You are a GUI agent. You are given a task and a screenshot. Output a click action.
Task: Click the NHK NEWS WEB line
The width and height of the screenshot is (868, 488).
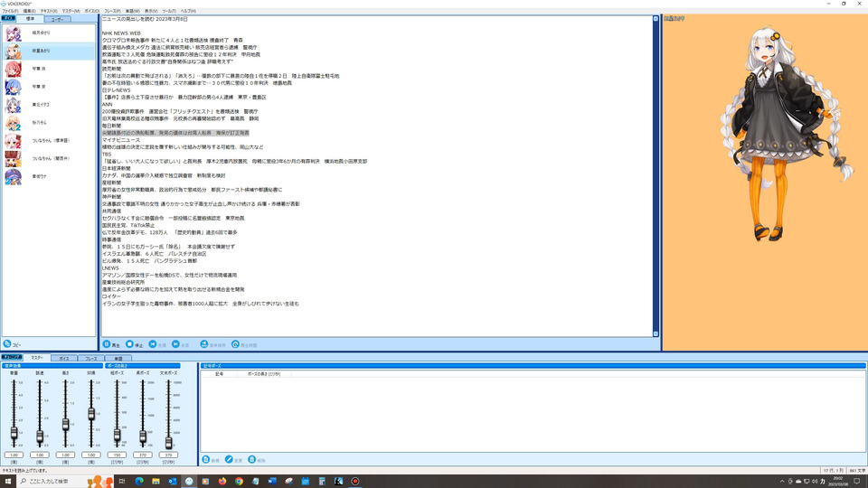121,33
